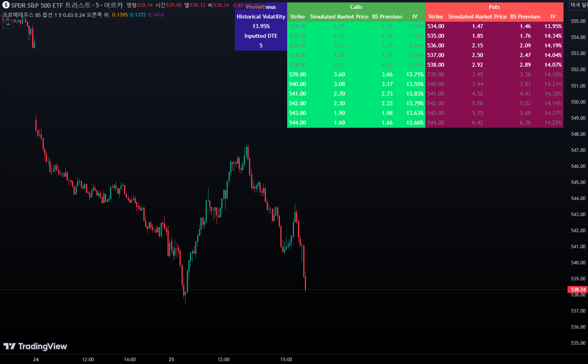Screen dimensions: 588x364
Task: Click the 14.19% put IV cell
Action: (553, 45)
